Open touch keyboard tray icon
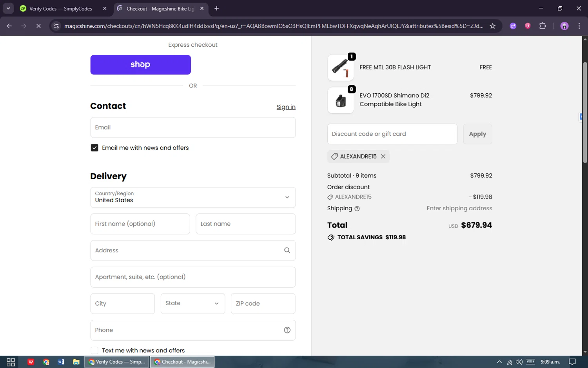This screenshot has width=588, height=368. tap(530, 362)
